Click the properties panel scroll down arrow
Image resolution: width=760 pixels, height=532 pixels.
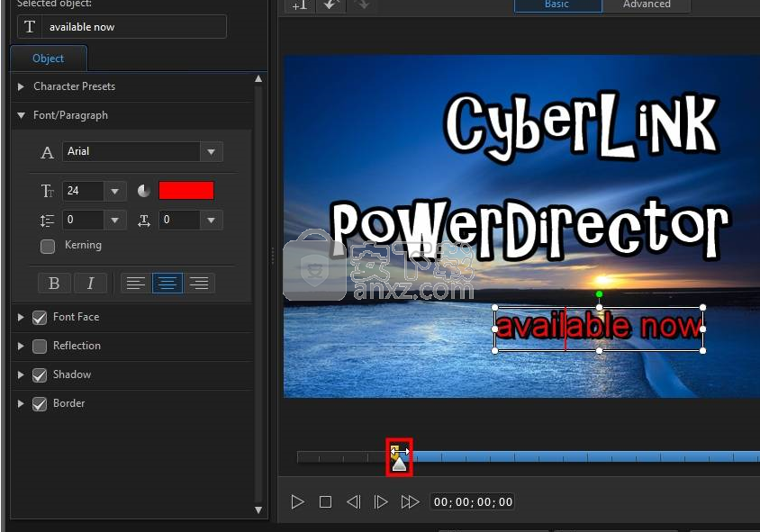[x=258, y=509]
